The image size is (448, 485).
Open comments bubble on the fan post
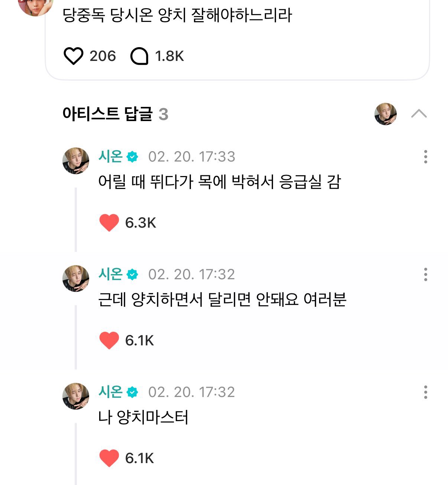pos(140,56)
